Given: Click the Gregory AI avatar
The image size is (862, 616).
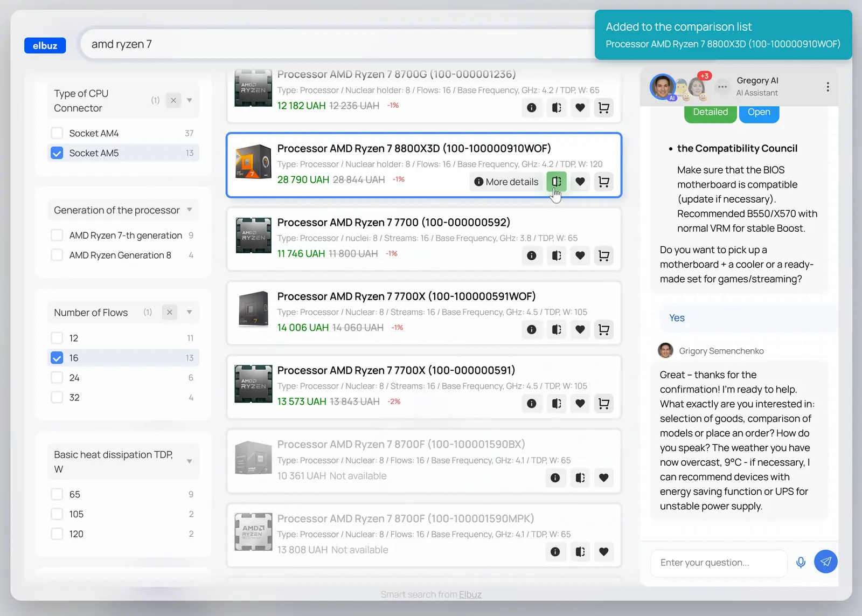Looking at the screenshot, I should [663, 87].
